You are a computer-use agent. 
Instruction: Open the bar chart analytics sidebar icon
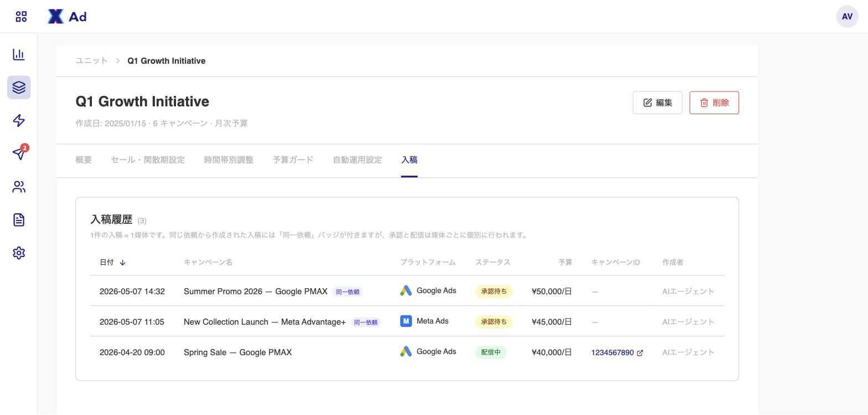[x=19, y=54]
